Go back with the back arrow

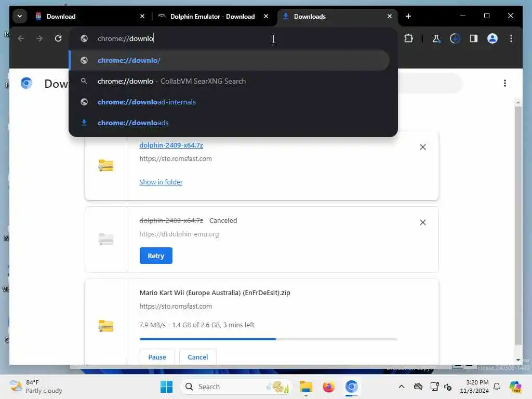[x=21, y=38]
